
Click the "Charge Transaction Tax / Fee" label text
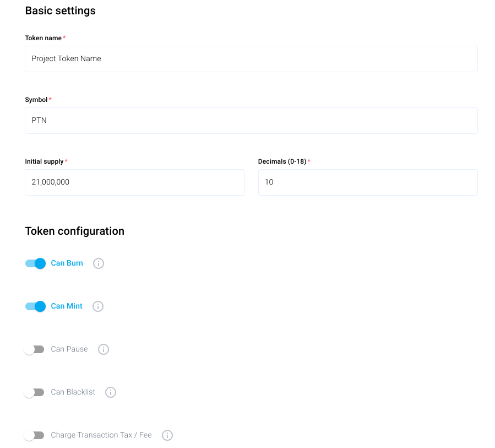coord(101,435)
